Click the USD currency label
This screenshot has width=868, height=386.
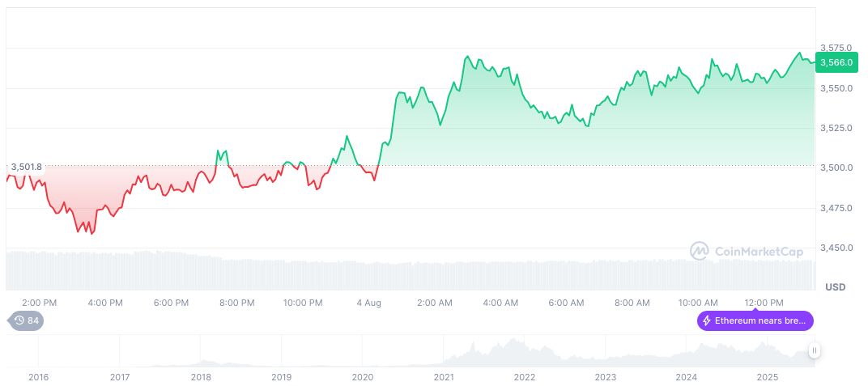(x=835, y=287)
